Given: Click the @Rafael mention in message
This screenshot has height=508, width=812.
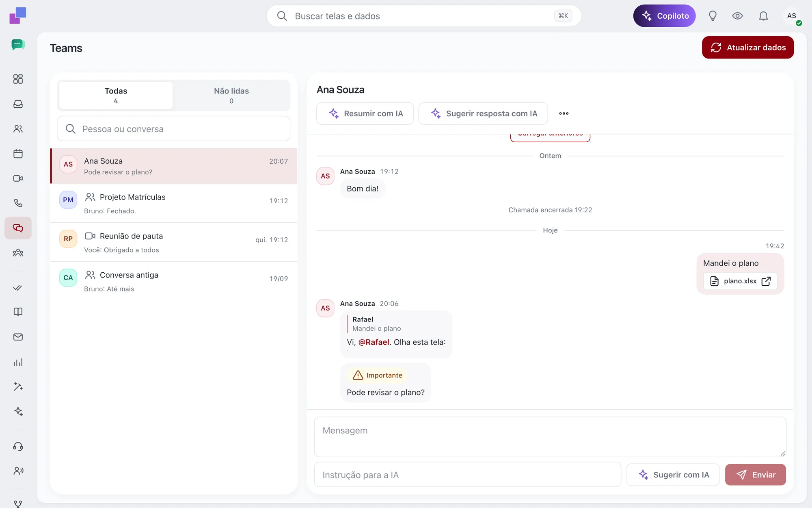Looking at the screenshot, I should [x=374, y=342].
